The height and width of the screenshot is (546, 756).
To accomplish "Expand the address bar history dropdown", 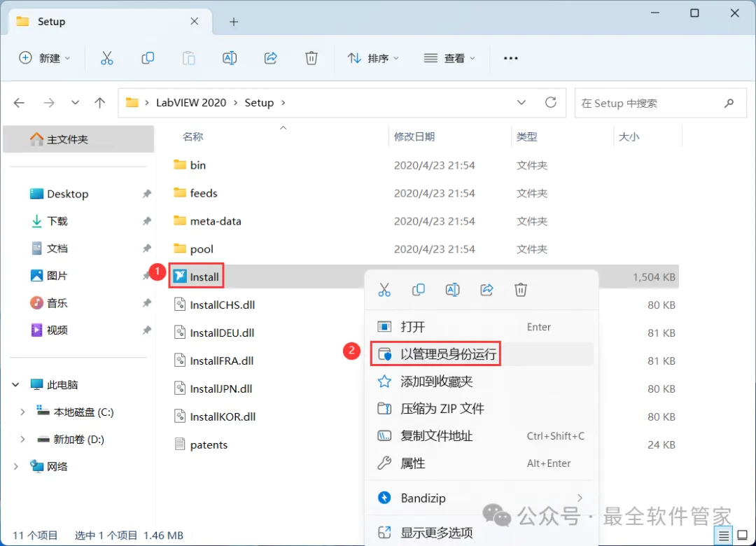I will pyautogui.click(x=521, y=102).
